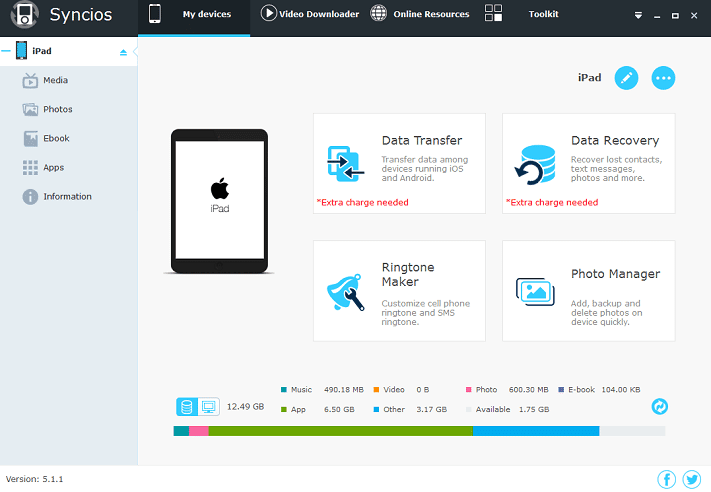711x492 pixels.
Task: Click the green App segment of storage bar
Action: pyautogui.click(x=341, y=431)
